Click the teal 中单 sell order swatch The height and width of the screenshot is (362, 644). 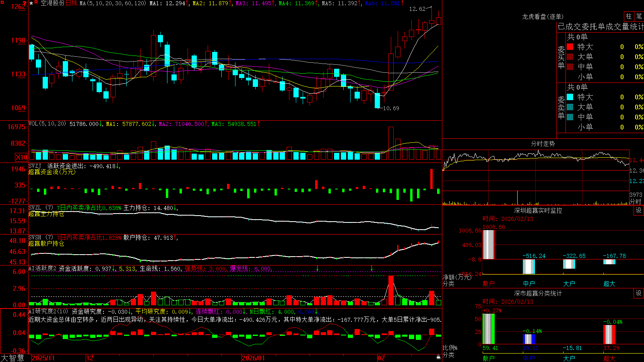click(x=570, y=117)
